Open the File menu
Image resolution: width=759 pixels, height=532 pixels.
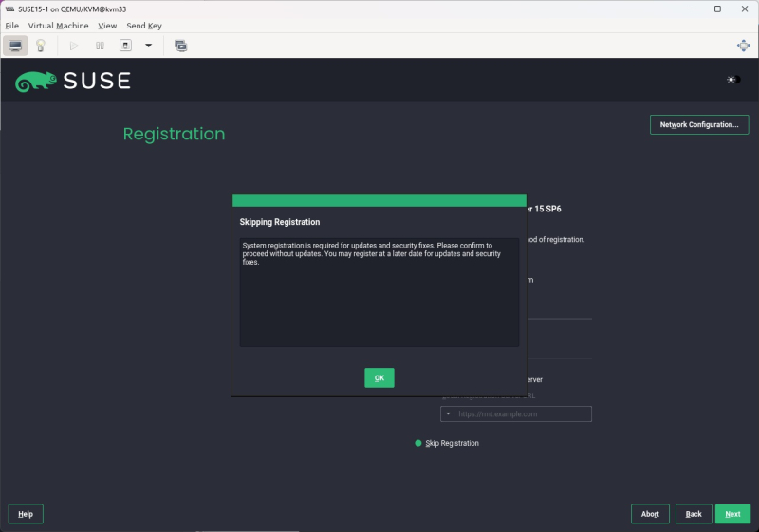tap(12, 26)
